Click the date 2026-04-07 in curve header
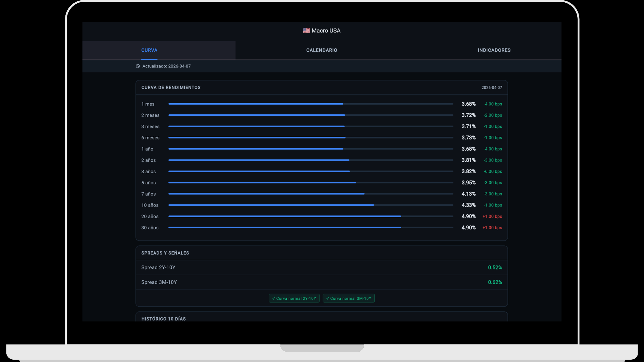The width and height of the screenshot is (644, 362). (x=492, y=87)
